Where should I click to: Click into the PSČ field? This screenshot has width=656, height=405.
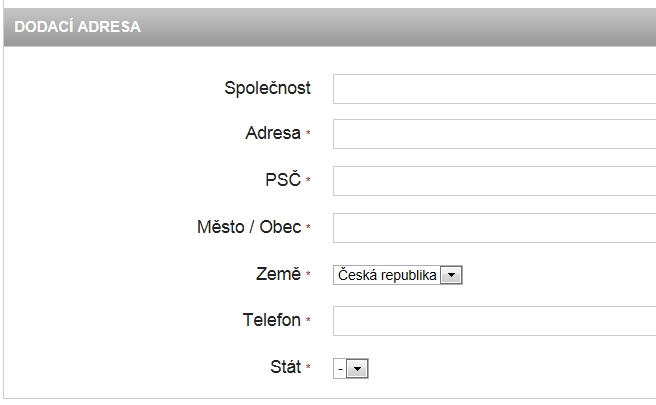click(x=494, y=181)
